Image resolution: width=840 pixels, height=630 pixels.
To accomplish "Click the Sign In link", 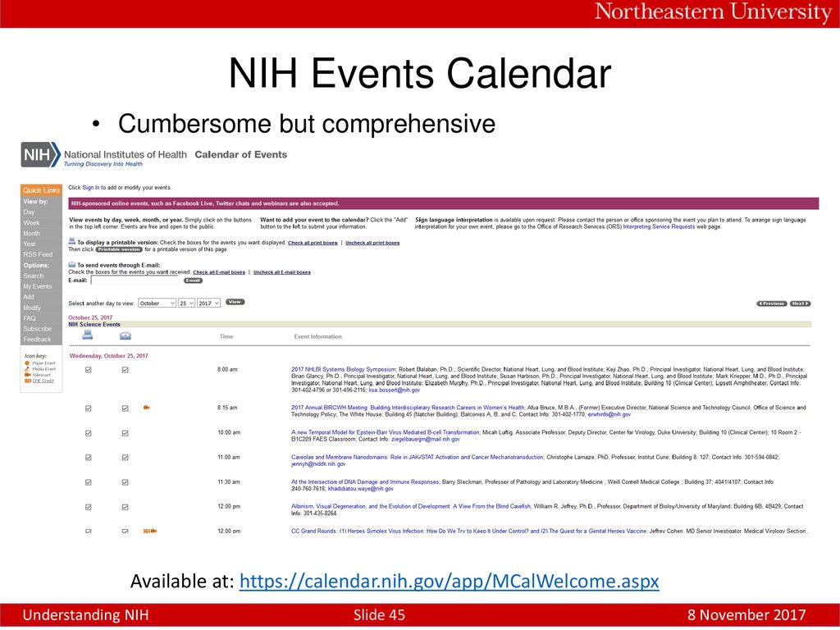I will 90,188.
